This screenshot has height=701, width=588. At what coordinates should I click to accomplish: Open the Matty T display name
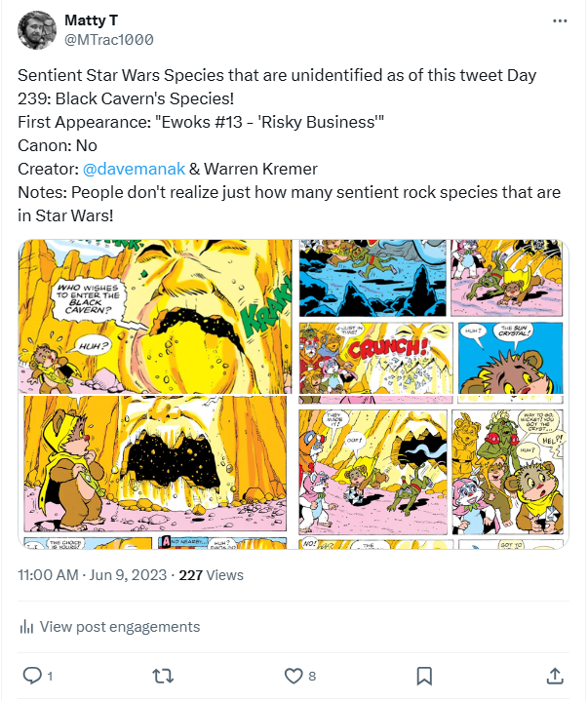point(92,20)
